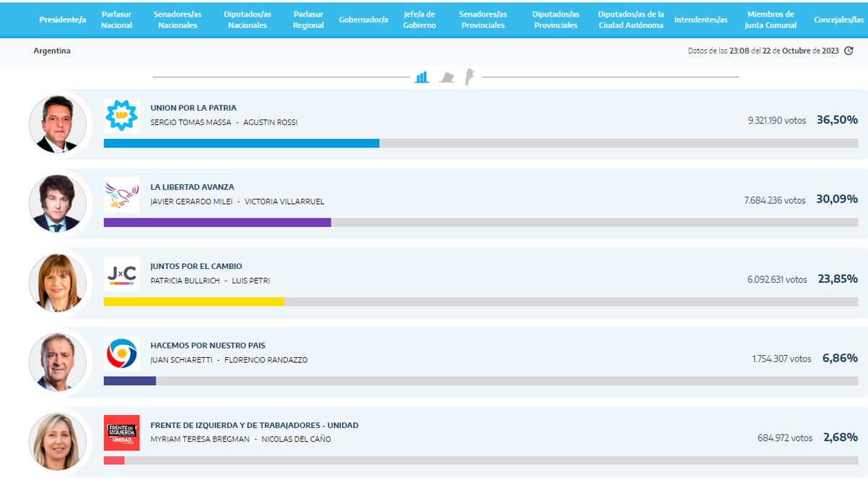This screenshot has height=488, width=868.
Task: Click the refresh data clock icon
Action: 849,51
